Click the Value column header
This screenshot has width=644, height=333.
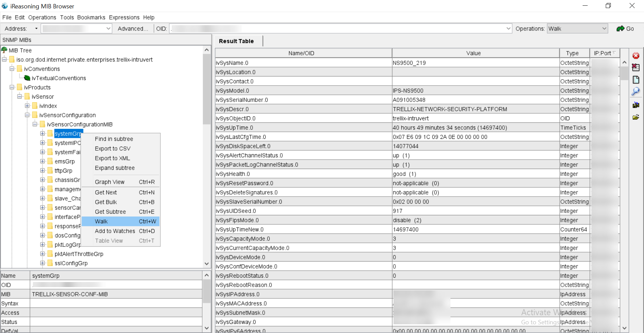pos(475,53)
